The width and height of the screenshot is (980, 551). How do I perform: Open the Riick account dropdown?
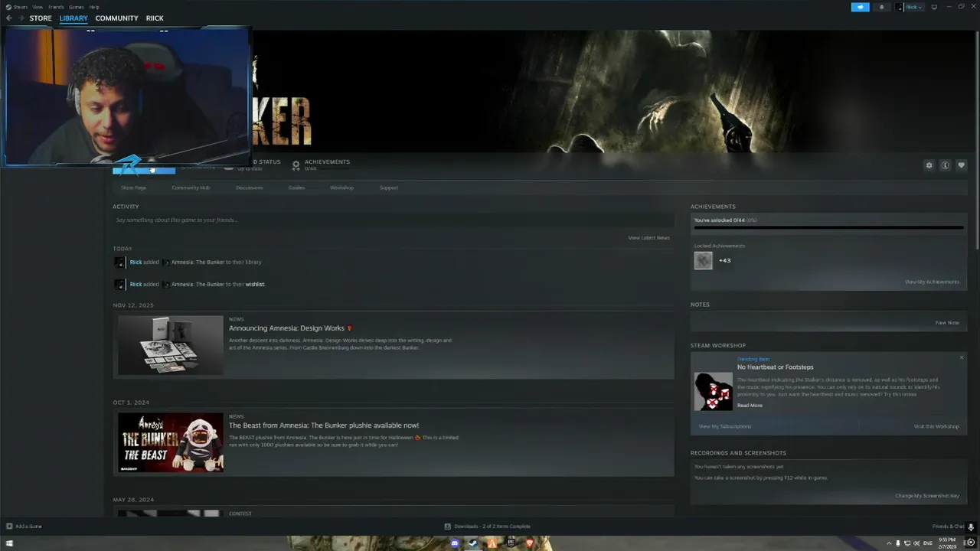click(913, 7)
